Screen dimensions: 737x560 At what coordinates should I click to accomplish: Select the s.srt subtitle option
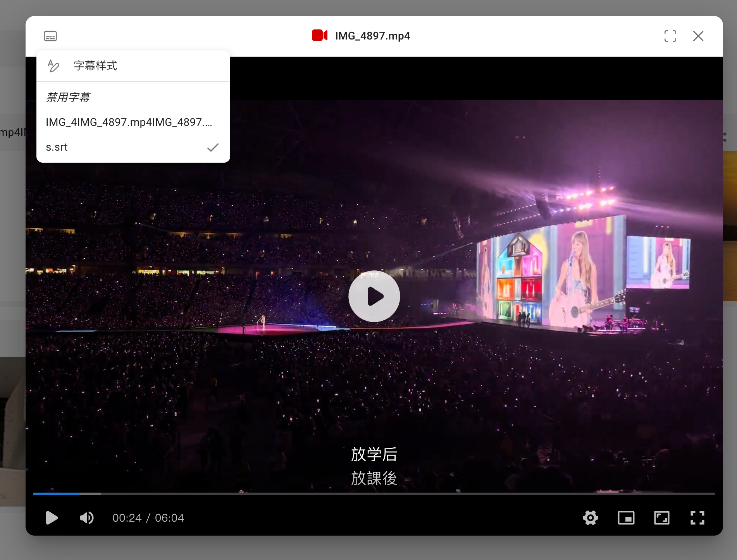point(57,147)
